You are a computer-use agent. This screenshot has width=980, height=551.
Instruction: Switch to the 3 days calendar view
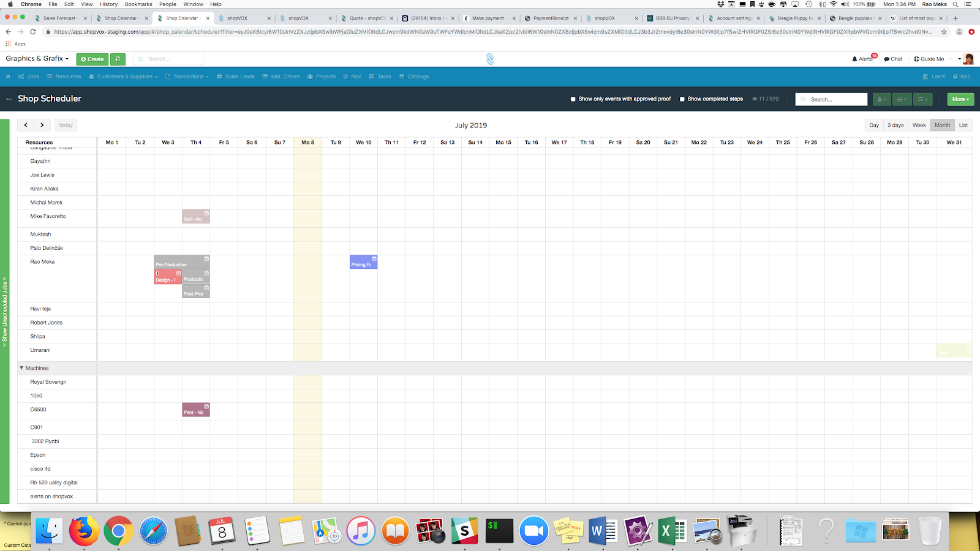[895, 125]
